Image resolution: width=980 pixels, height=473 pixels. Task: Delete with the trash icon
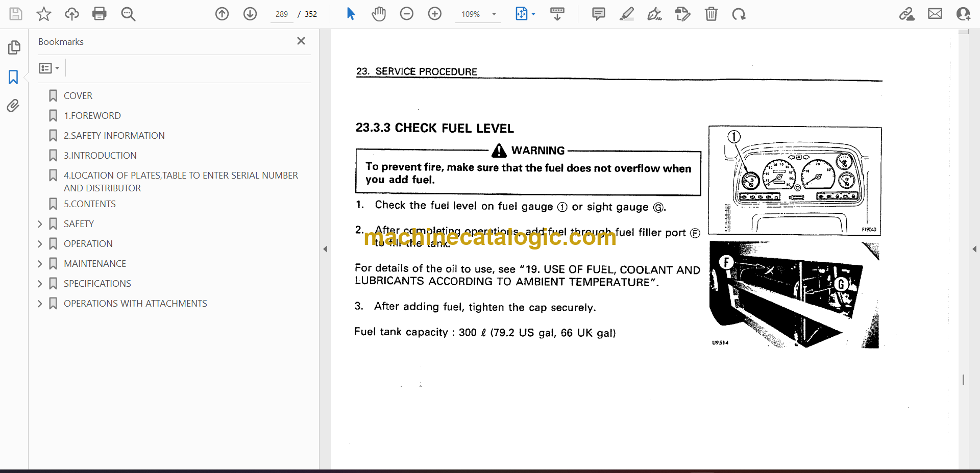click(x=711, y=14)
